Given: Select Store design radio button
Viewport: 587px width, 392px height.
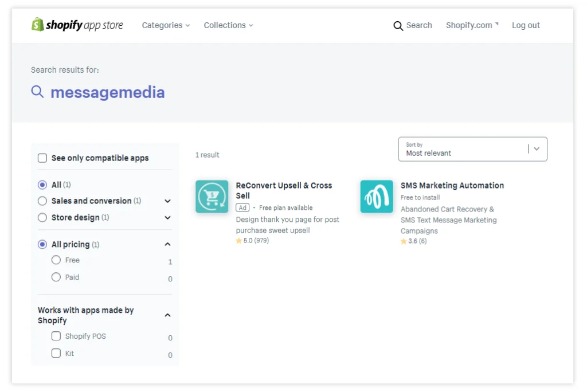Looking at the screenshot, I should 42,218.
